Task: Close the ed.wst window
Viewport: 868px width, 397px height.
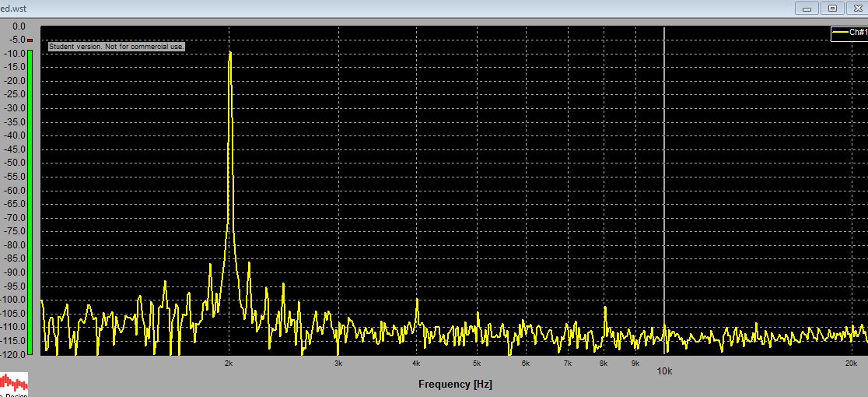Action: pyautogui.click(x=857, y=9)
